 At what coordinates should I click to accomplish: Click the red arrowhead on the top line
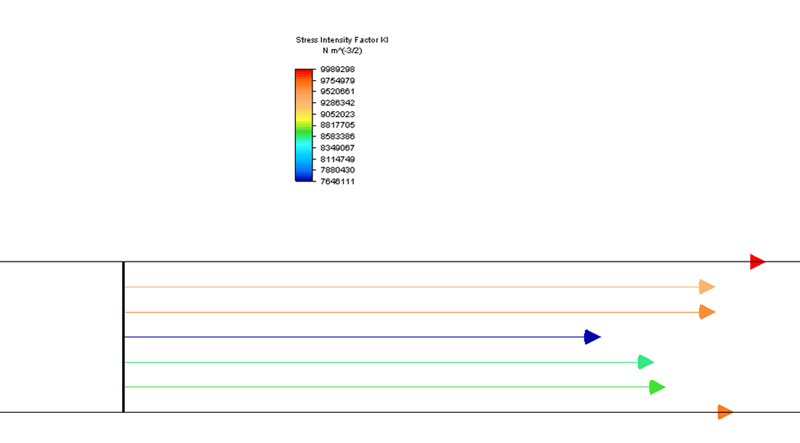point(757,262)
